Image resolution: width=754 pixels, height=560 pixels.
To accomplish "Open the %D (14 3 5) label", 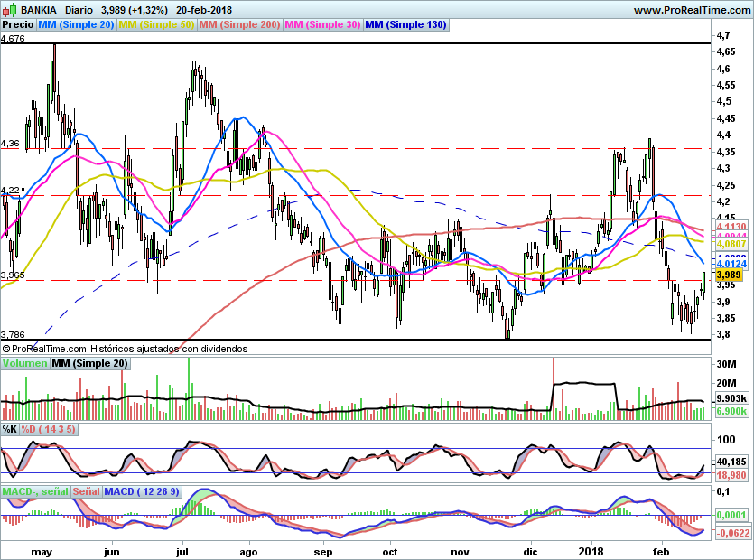I will click(x=49, y=429).
